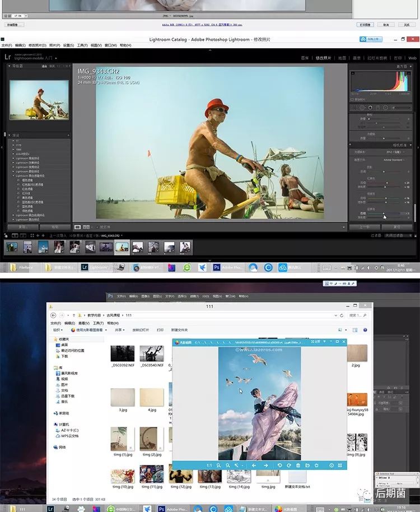Select the 桌面 item in Explorer sidebar
The width and height of the screenshot is (420, 512).
click(64, 345)
